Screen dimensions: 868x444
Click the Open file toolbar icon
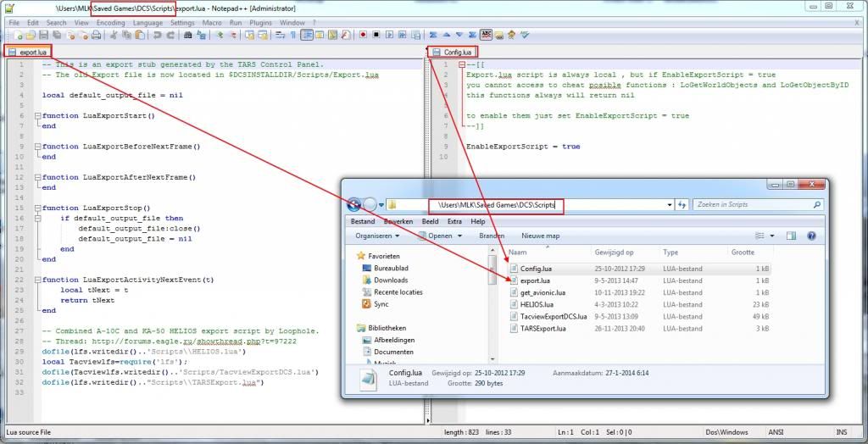(x=31, y=35)
